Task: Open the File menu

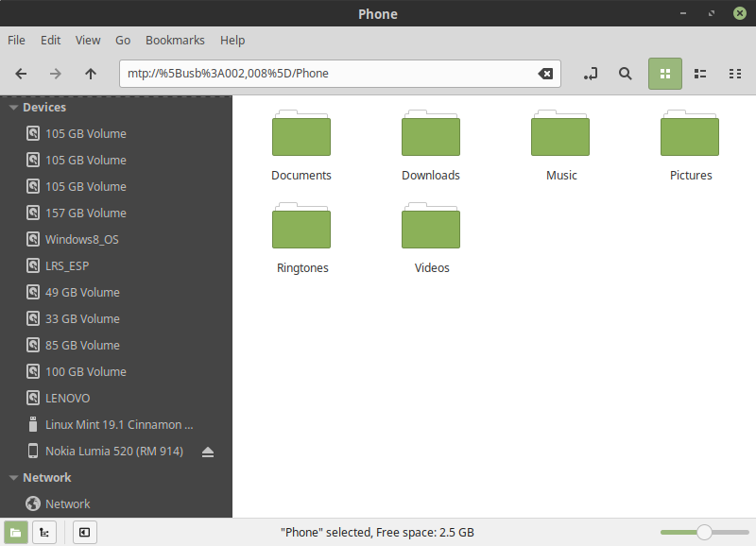Action: pyautogui.click(x=16, y=41)
